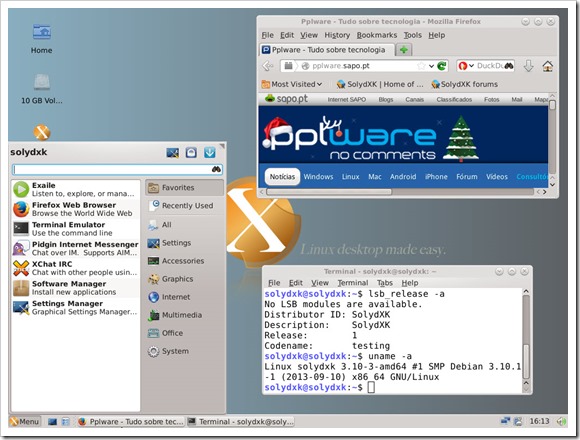Click the Menu button on the panel
This screenshot has width=580, height=440.
[x=24, y=422]
